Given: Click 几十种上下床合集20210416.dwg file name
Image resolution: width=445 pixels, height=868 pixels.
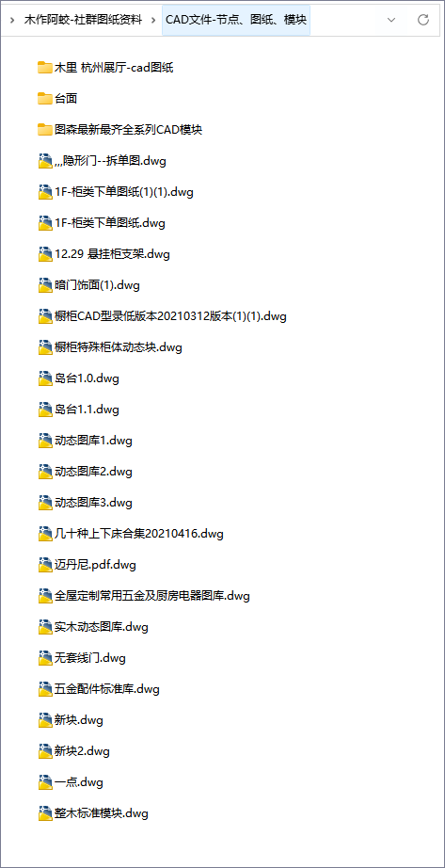Looking at the screenshot, I should pos(139,534).
